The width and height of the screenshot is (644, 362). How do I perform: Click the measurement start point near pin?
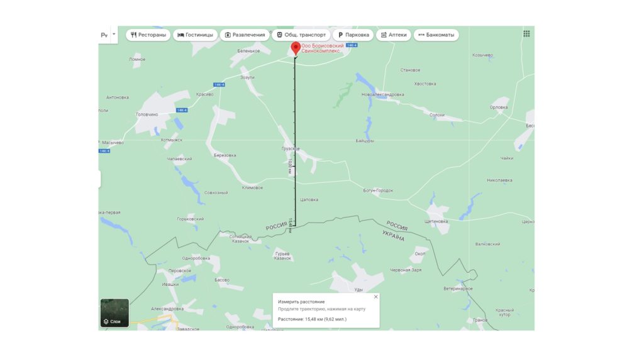pyautogui.click(x=296, y=58)
